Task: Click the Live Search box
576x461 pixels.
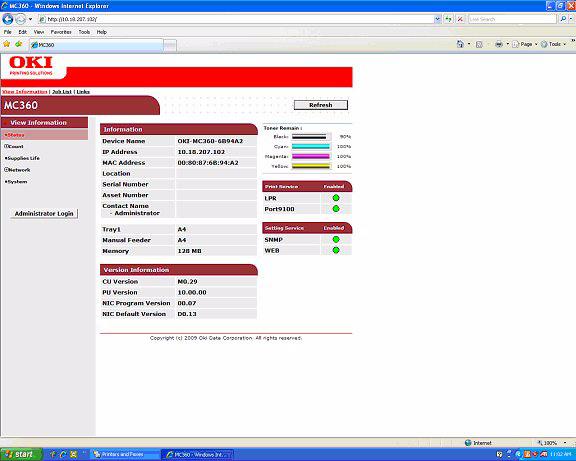Action: [512, 19]
